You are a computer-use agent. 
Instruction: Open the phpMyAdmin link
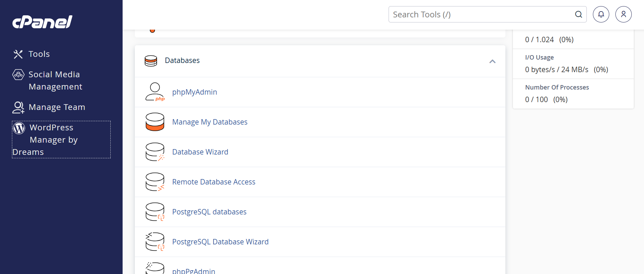point(194,92)
